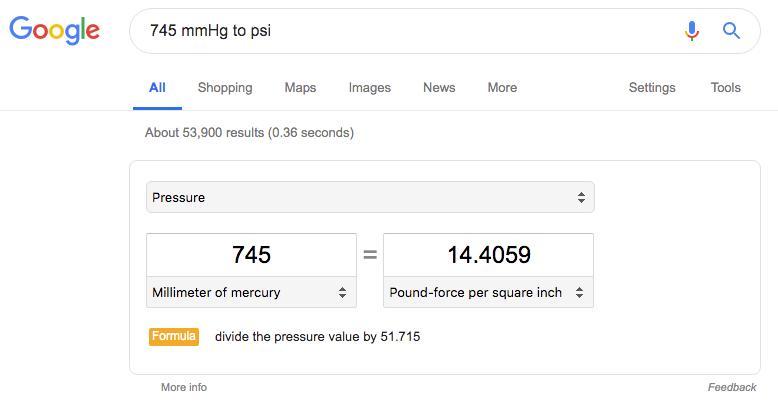Screen dimensions: 778x401
Task: Switch to the Images tab
Action: click(x=369, y=87)
